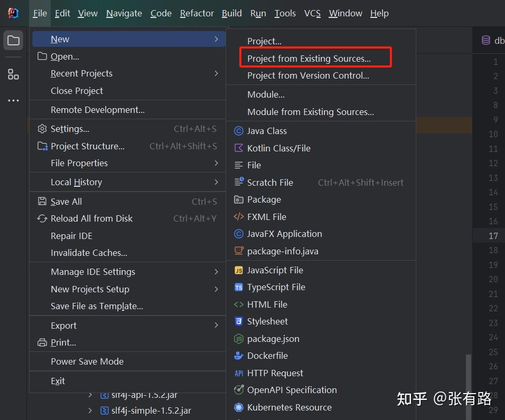This screenshot has height=420, width=505.
Task: Select the Kubernetes Resource helm icon
Action: point(238,407)
